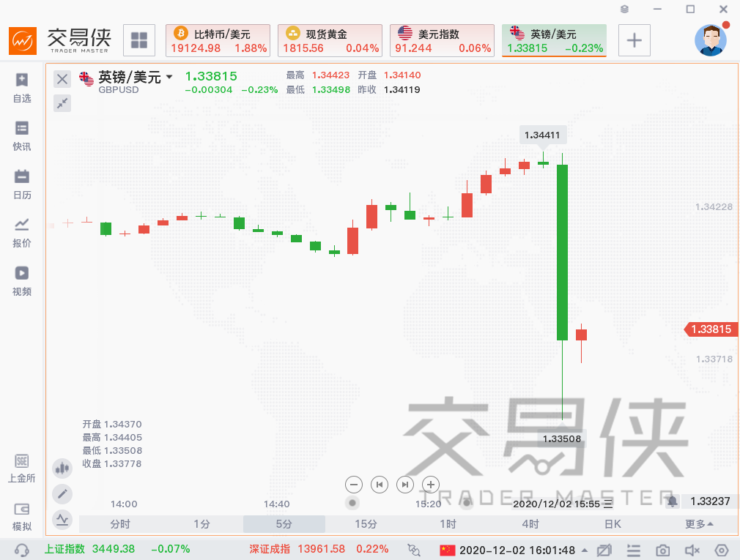The width and height of the screenshot is (740, 560).
Task: Jump to the chart's first candle
Action: coord(380,485)
